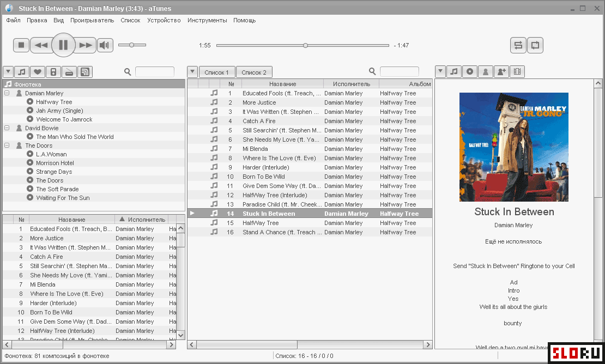Collapse the David Bowie artist node
This screenshot has width=605, height=364.
point(7,128)
